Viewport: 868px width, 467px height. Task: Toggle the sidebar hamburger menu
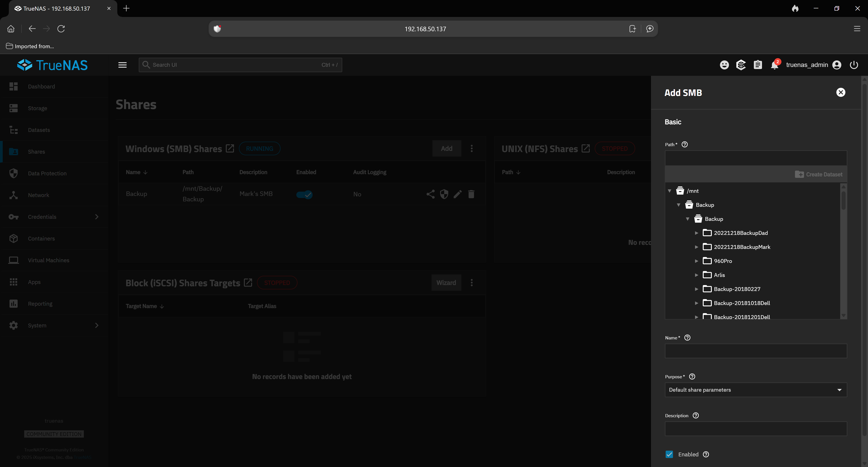(x=122, y=65)
